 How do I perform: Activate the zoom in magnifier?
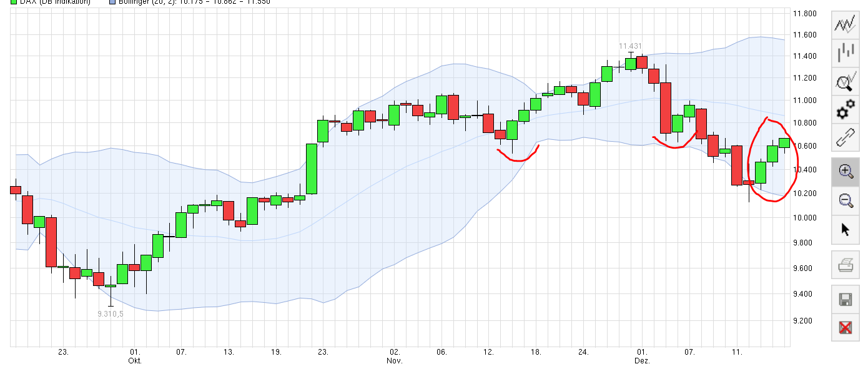[x=846, y=172]
